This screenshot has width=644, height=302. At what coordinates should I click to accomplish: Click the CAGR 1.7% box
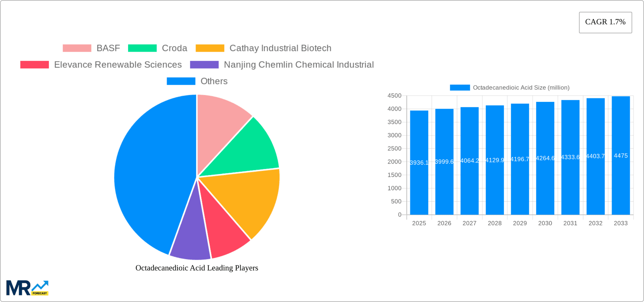coord(605,22)
